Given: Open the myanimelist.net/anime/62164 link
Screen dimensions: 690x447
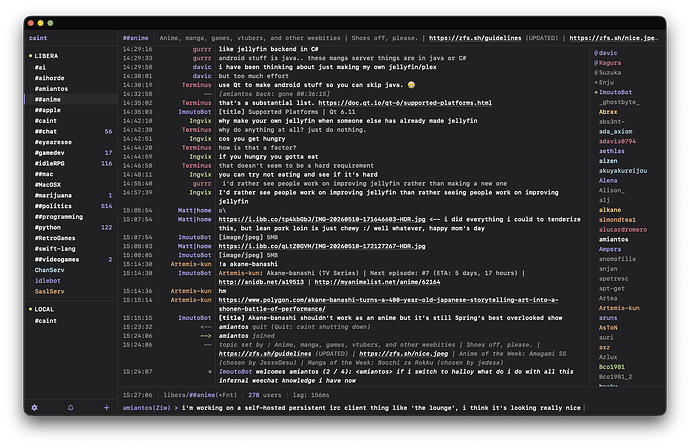Looking at the screenshot, I should click(377, 282).
